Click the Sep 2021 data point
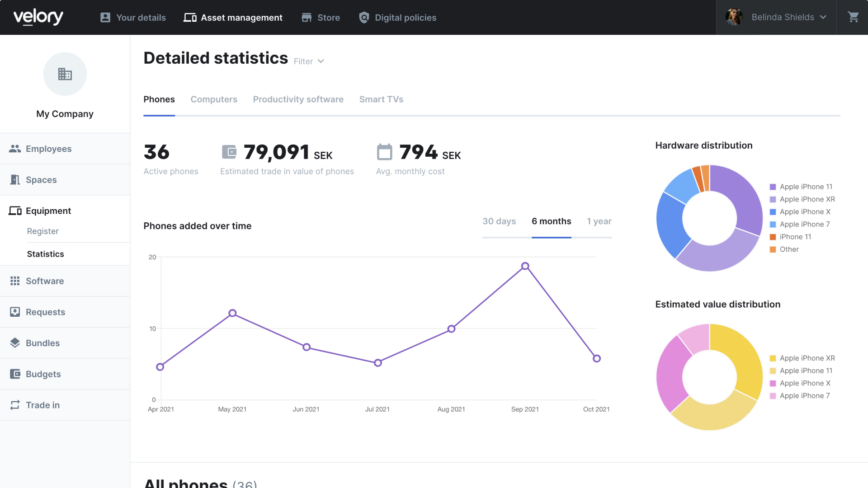868x488 pixels. coord(525,266)
